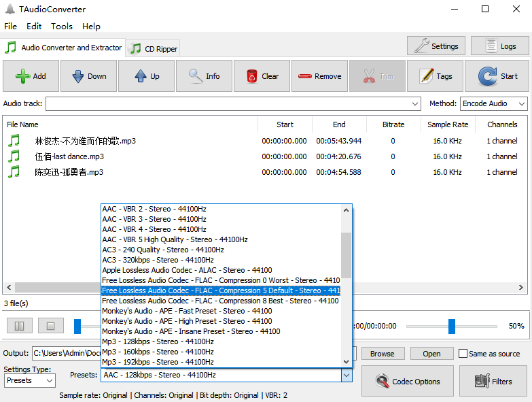Open the Trim tool
532x402 pixels.
pyautogui.click(x=377, y=76)
